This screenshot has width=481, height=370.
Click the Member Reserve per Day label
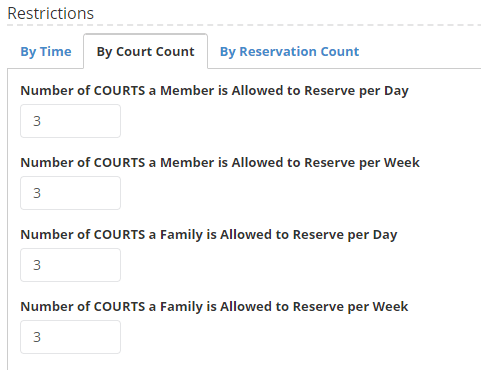[x=214, y=91]
